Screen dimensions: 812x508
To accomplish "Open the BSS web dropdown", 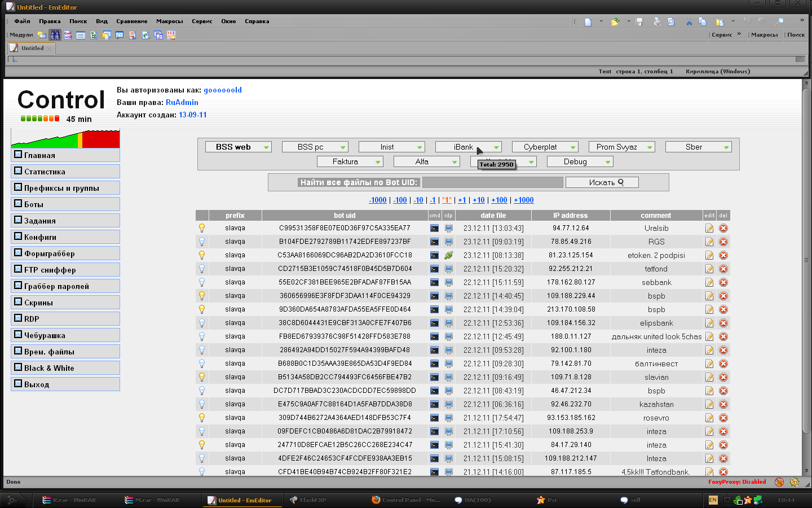I will click(239, 147).
